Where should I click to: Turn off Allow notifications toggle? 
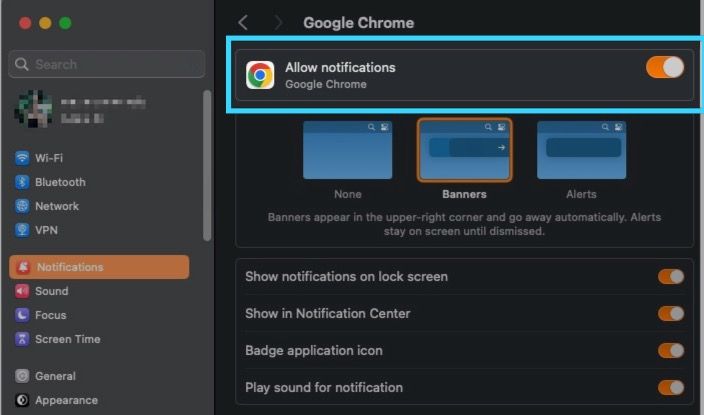pyautogui.click(x=665, y=67)
